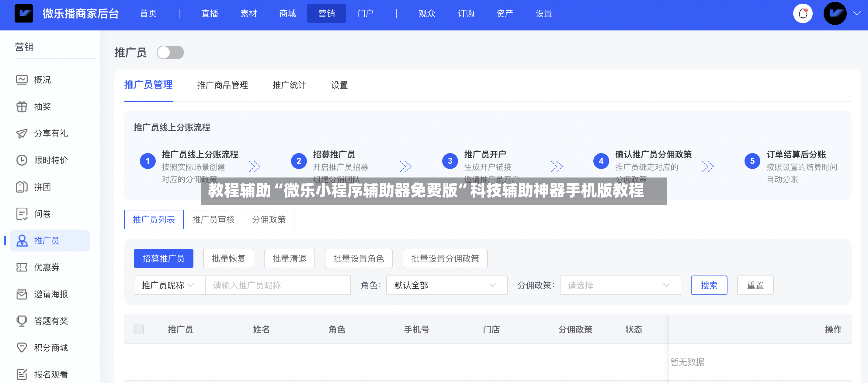Open 订购 in the top navigation

coord(466,13)
